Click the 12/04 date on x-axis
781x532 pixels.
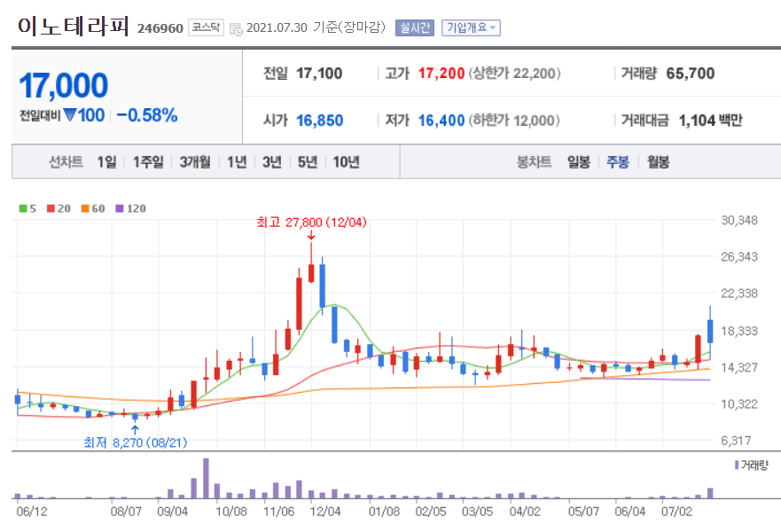click(x=325, y=512)
